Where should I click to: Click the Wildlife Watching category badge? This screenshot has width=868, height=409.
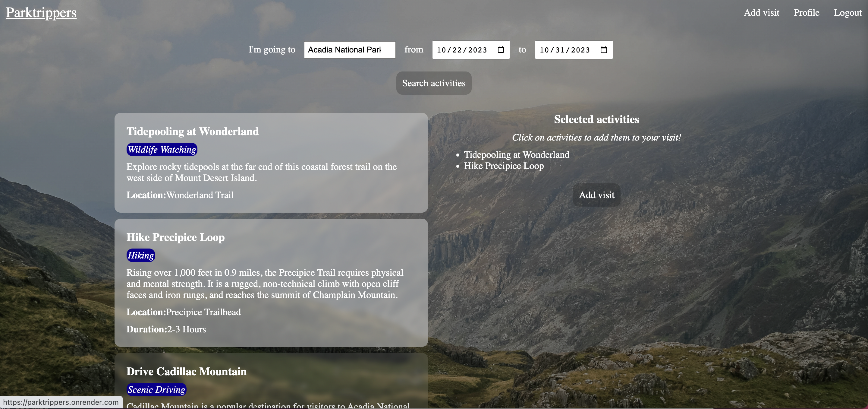(x=162, y=149)
